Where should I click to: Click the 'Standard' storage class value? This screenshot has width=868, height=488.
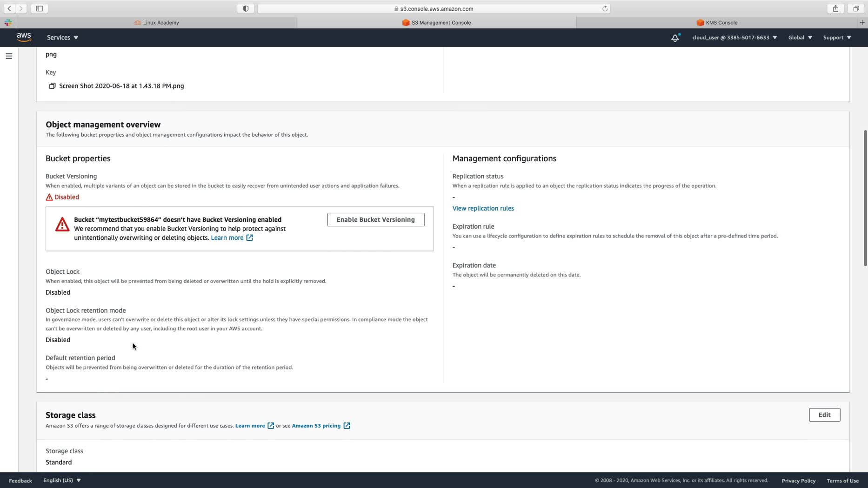point(59,462)
